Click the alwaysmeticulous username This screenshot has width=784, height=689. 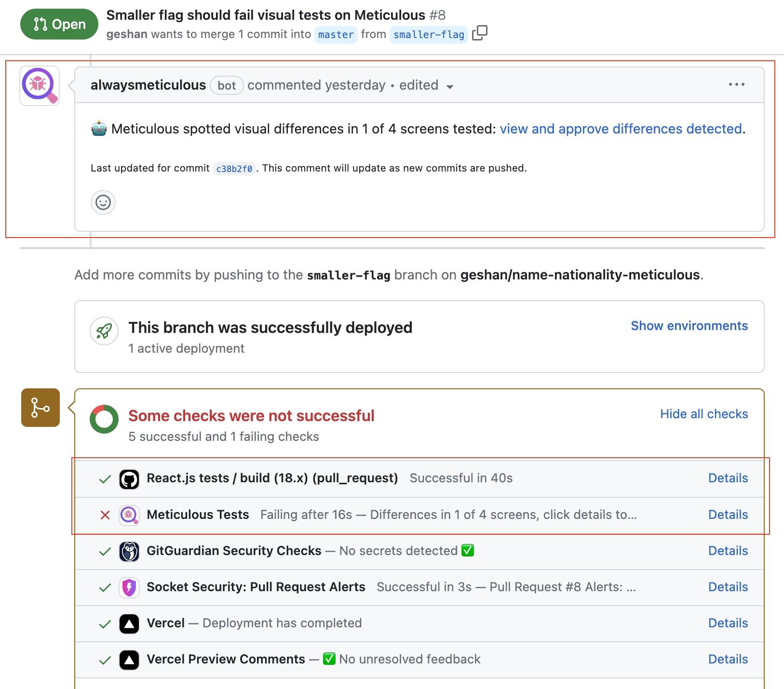(x=148, y=85)
